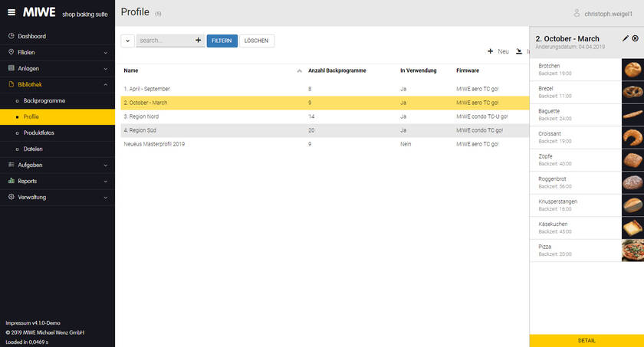The height and width of the screenshot is (347, 644).
Task: Click the user account icon
Action: [577, 13]
